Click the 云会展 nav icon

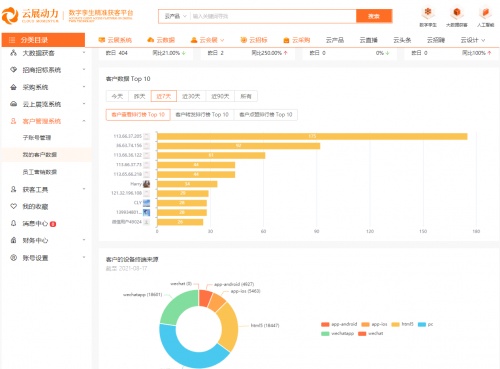194,40
